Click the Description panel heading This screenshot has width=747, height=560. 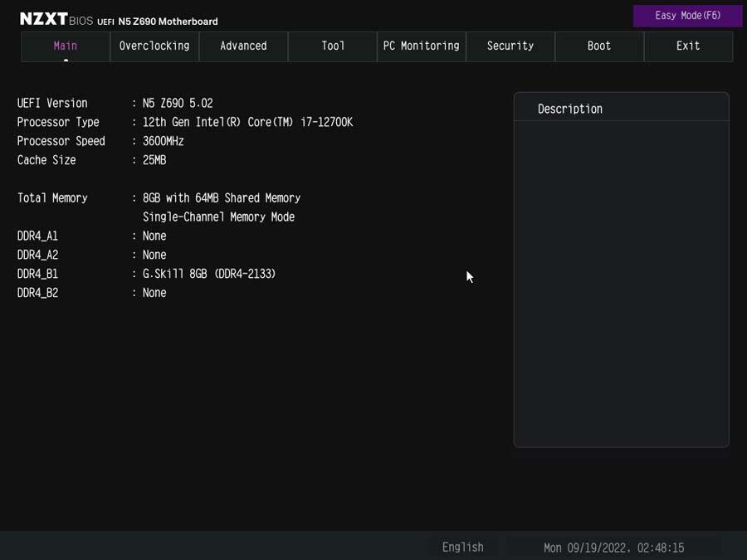[x=570, y=109]
